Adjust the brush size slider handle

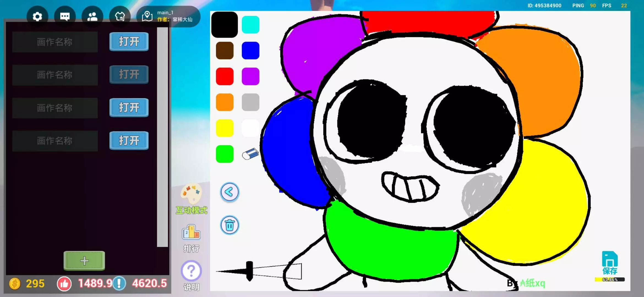coord(249,271)
